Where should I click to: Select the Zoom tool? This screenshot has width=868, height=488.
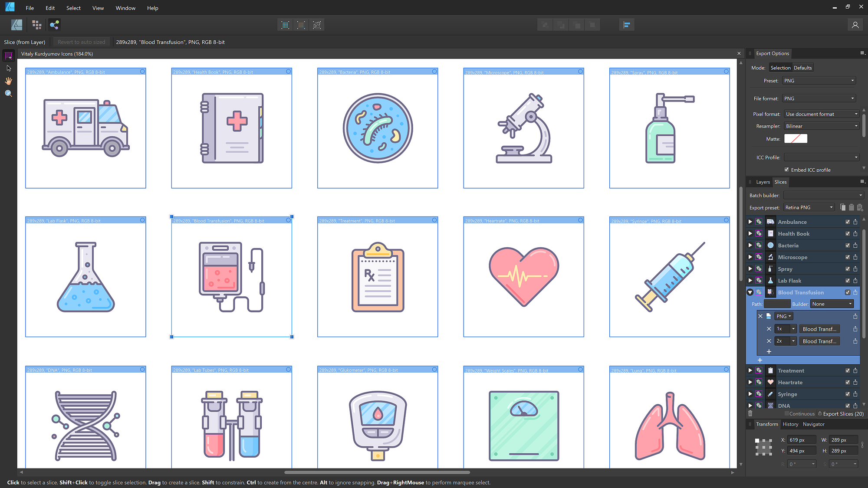[x=8, y=94]
